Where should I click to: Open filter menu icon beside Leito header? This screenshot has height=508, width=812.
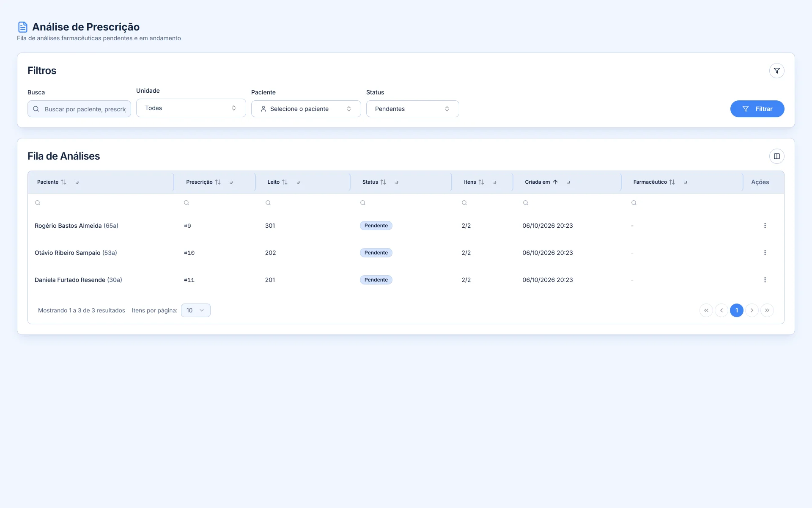point(298,182)
